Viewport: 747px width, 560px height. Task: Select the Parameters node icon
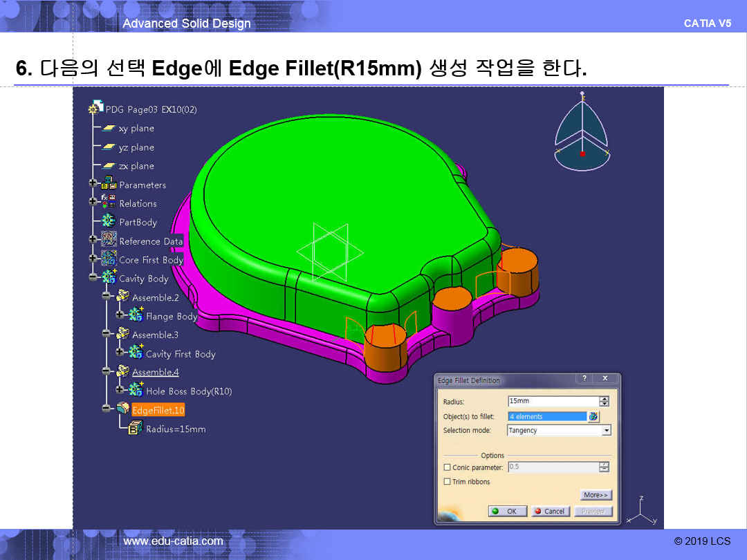pos(109,185)
